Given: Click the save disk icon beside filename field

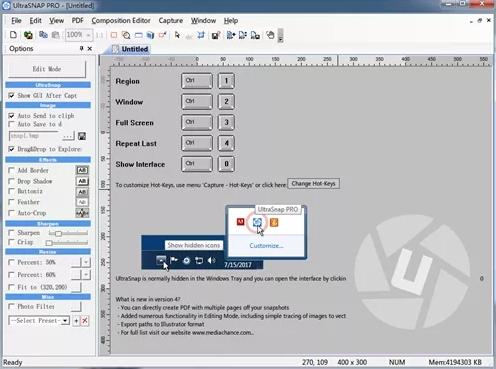Looking at the screenshot, I should [82, 136].
